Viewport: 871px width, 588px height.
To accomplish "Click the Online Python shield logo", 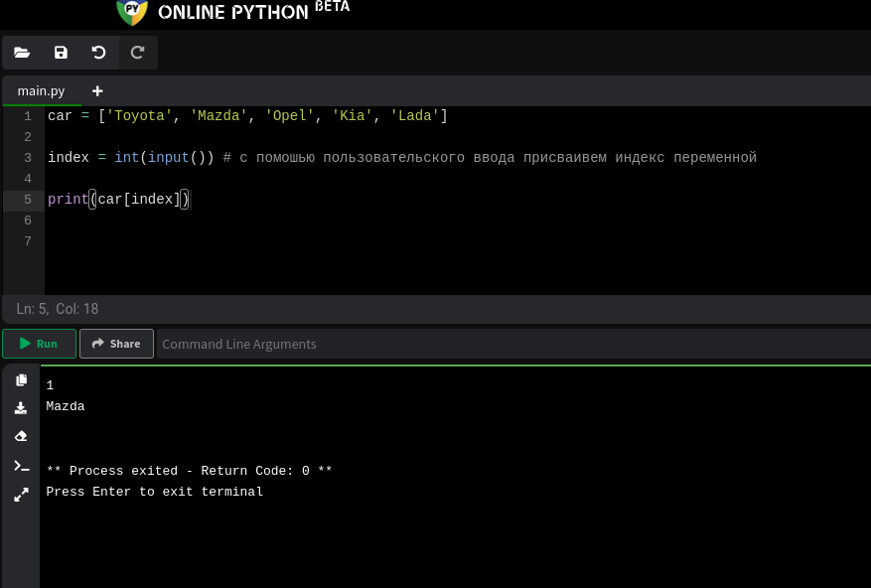I will (x=132, y=12).
